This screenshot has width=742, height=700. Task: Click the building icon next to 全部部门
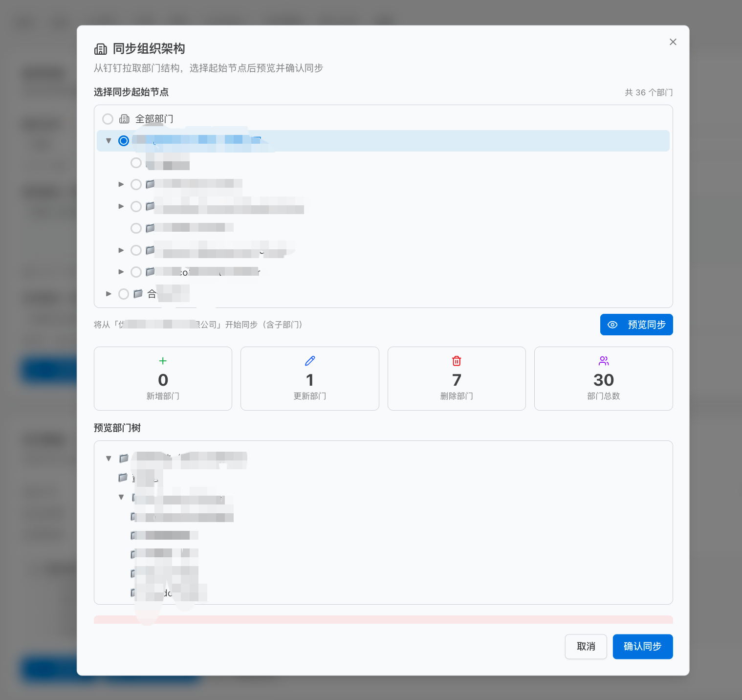124,119
